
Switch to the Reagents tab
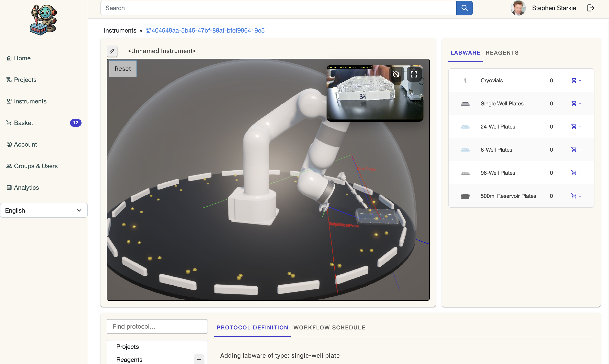[x=502, y=53]
